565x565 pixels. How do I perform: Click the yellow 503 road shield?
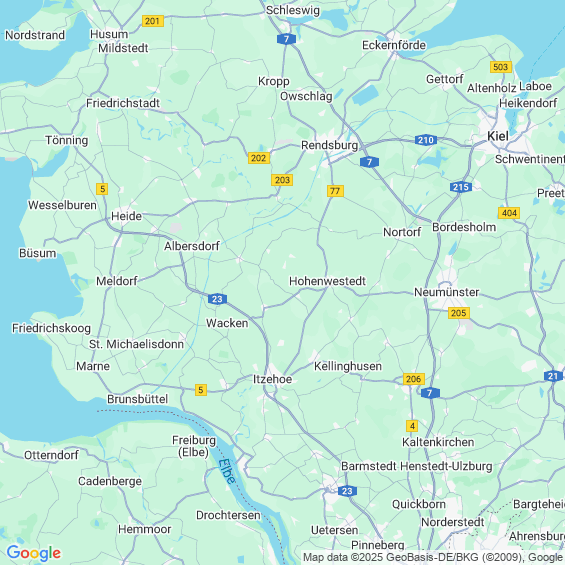pos(501,67)
